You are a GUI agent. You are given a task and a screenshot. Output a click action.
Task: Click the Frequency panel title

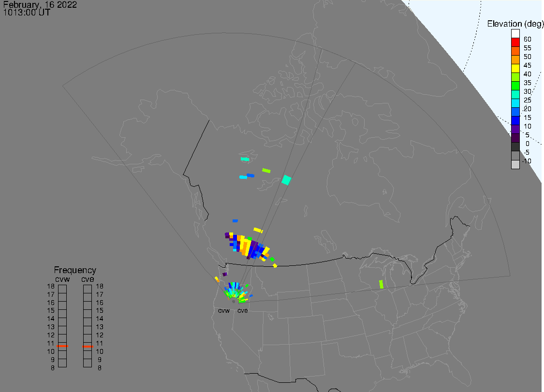75,270
